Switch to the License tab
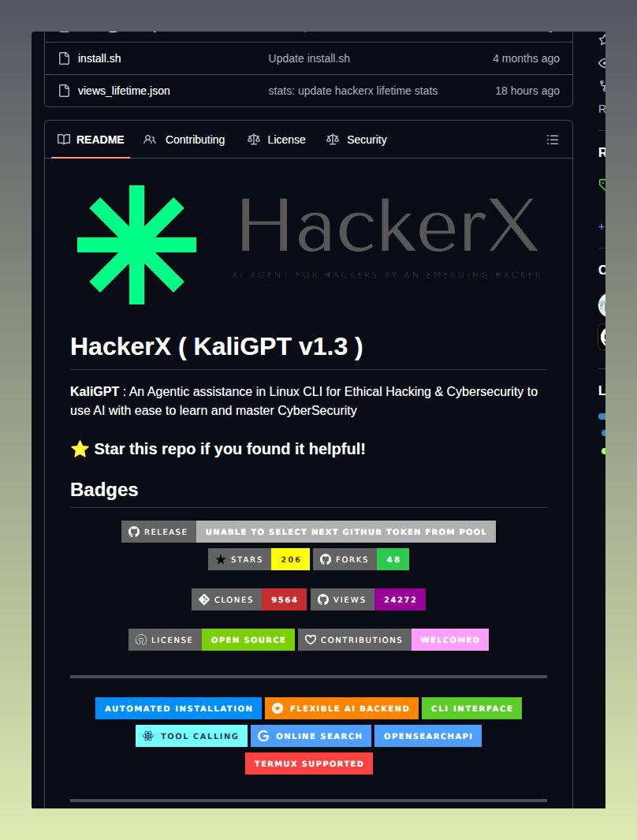Image resolution: width=637 pixels, height=840 pixels. pyautogui.click(x=276, y=140)
